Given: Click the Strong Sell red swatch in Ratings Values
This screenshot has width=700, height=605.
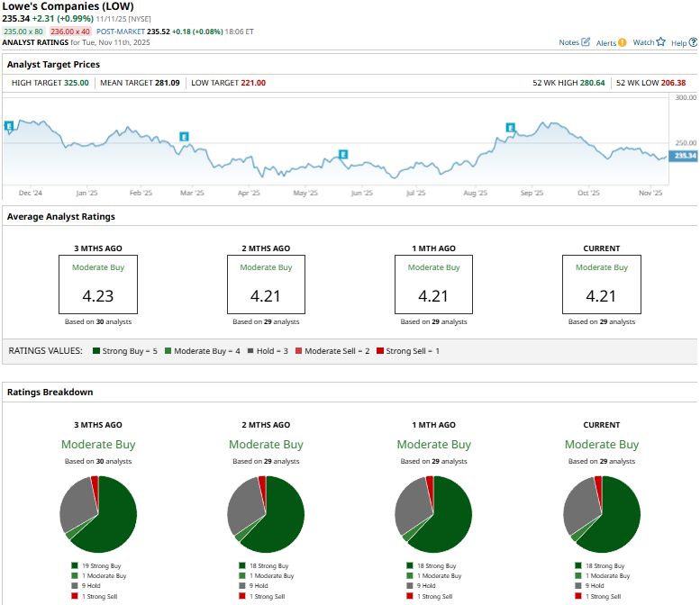Looking at the screenshot, I should pyautogui.click(x=379, y=350).
